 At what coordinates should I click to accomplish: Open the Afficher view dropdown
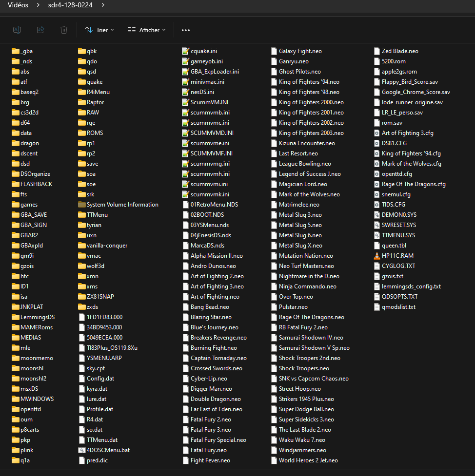click(147, 30)
